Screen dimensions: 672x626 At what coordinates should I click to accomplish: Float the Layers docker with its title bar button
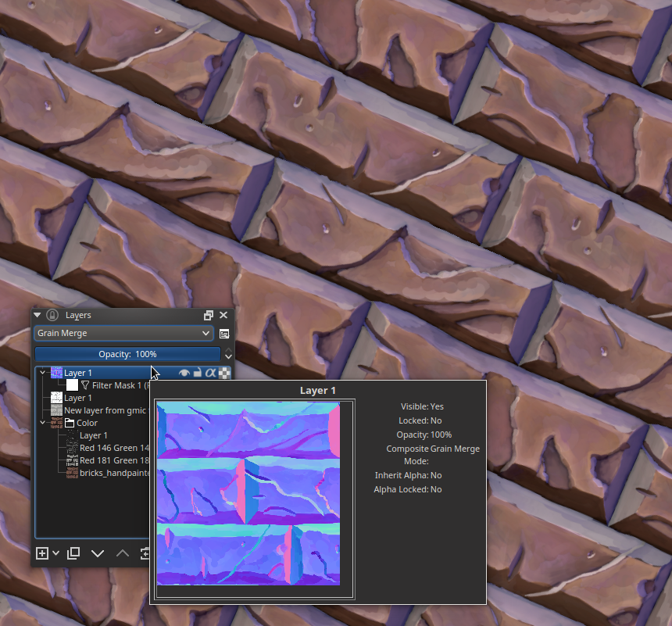click(208, 315)
